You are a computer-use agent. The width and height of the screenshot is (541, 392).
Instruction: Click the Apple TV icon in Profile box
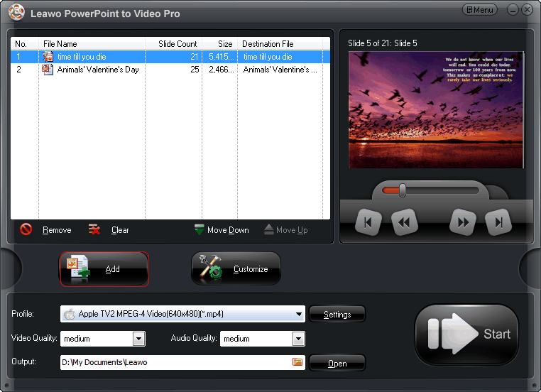point(70,314)
